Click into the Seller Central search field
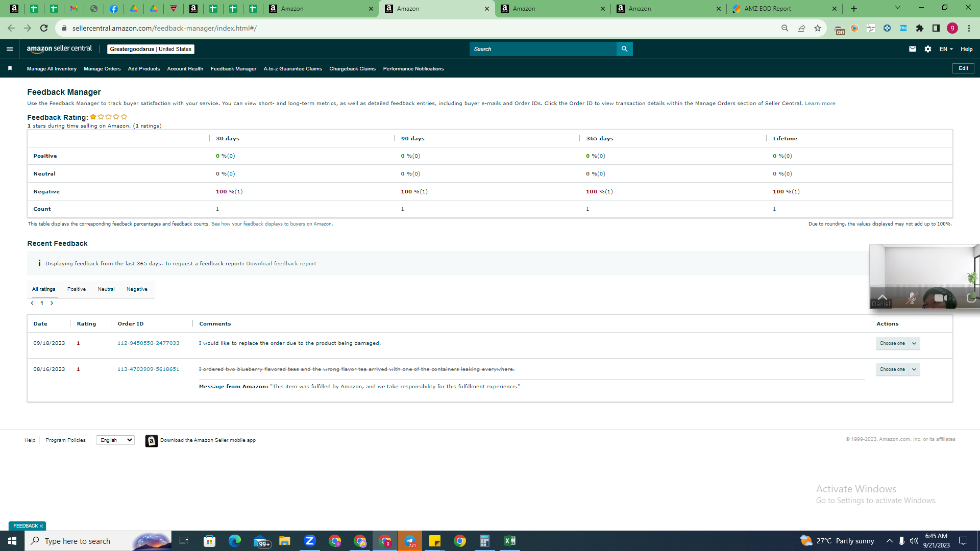 tap(543, 49)
